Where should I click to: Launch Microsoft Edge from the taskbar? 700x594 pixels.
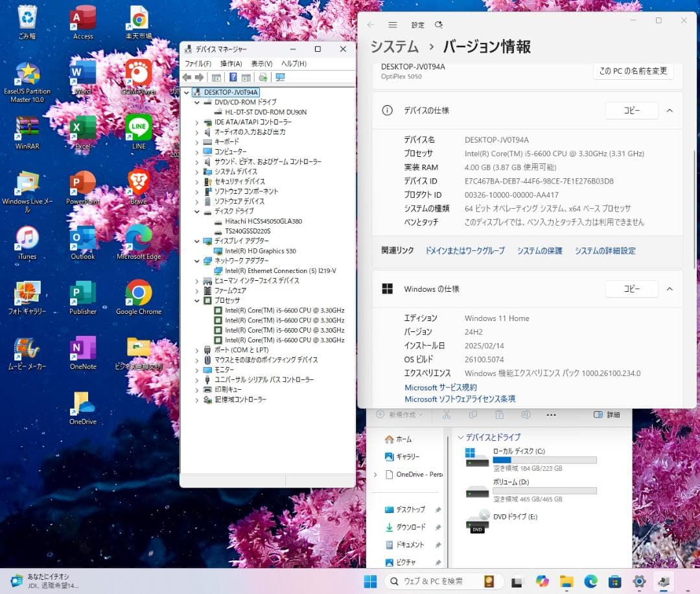pyautogui.click(x=590, y=582)
